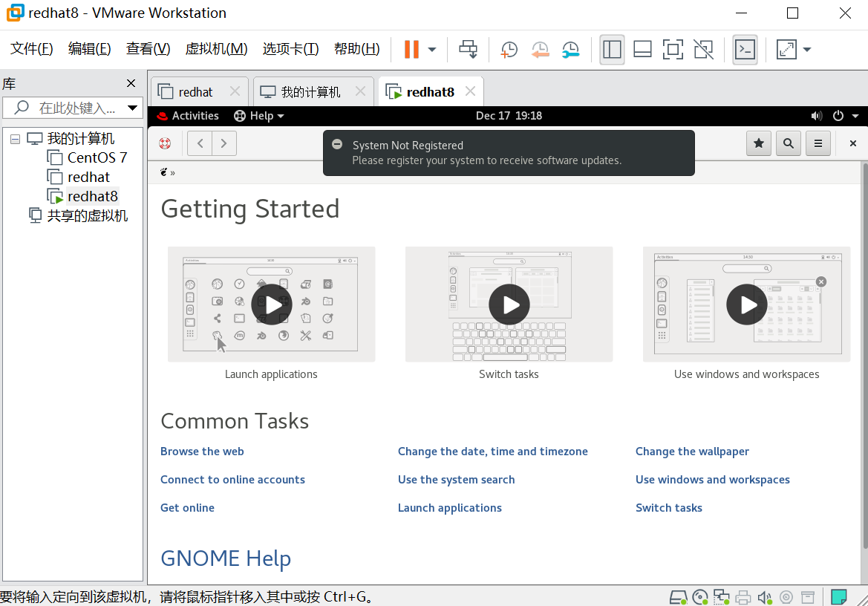The width and height of the screenshot is (868, 606).
Task: Open the stretch display dropdown arrow
Action: point(807,49)
